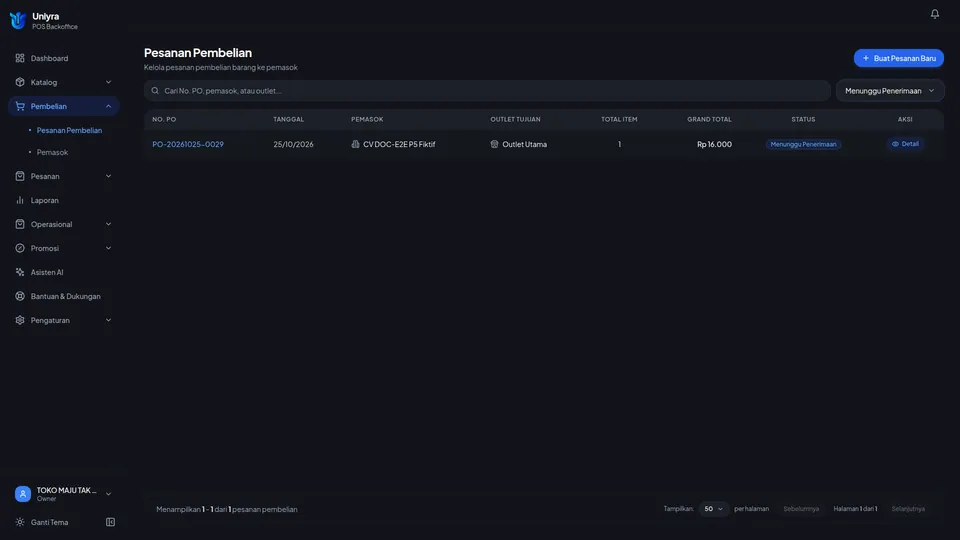Click the search magnifier icon
Screen dimensions: 960x540
click(155, 91)
